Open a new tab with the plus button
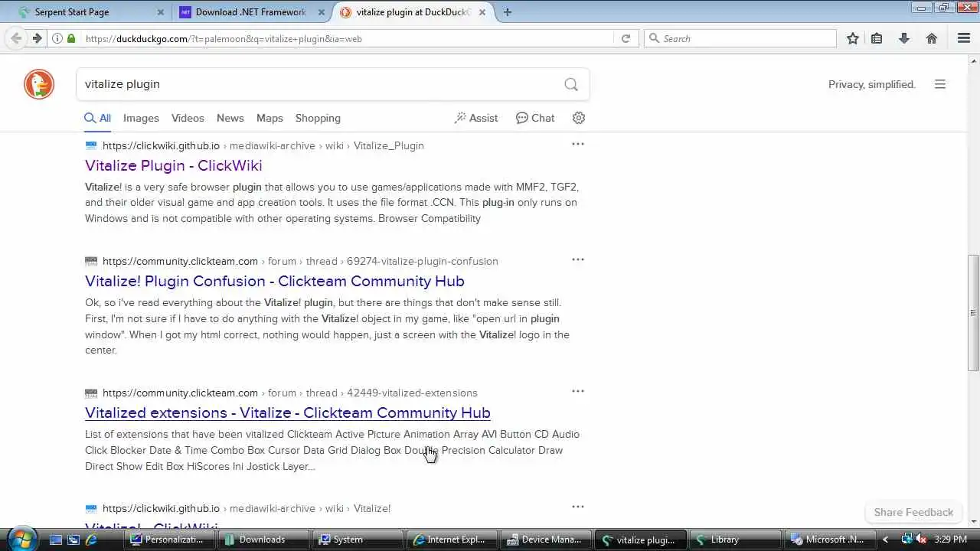 tap(508, 12)
